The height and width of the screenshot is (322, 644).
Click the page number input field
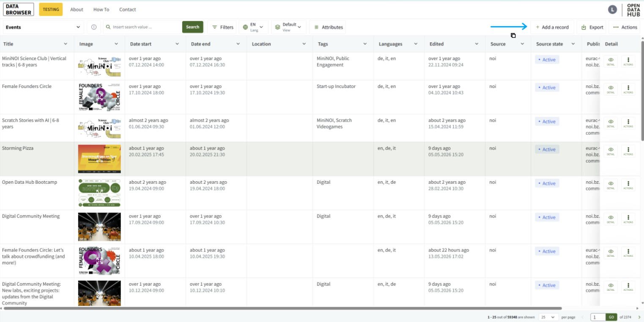click(x=598, y=317)
